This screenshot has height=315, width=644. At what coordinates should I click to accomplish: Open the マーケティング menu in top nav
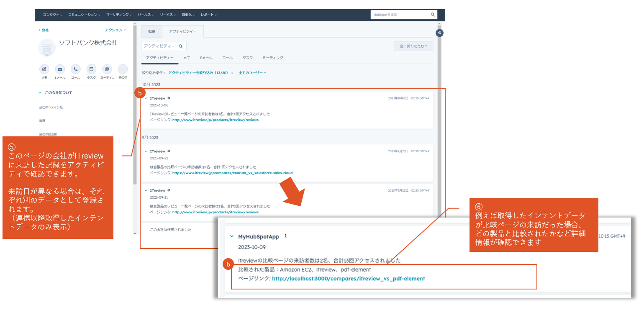pyautogui.click(x=119, y=15)
